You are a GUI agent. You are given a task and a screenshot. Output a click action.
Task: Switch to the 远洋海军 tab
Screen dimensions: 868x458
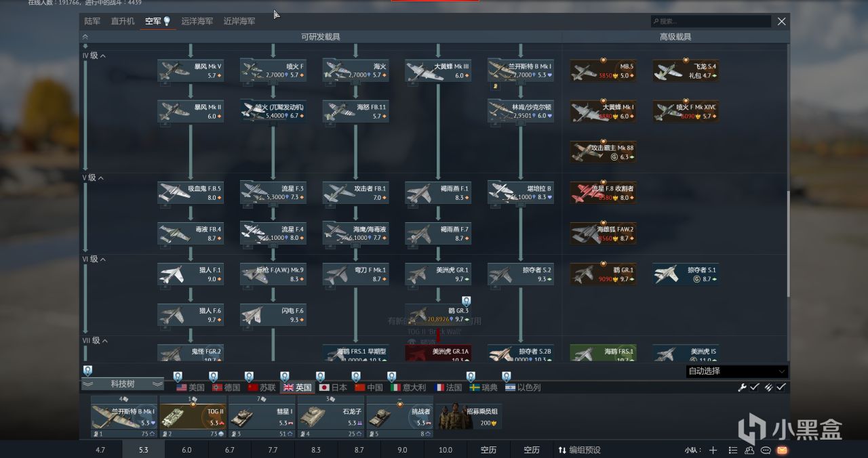197,22
